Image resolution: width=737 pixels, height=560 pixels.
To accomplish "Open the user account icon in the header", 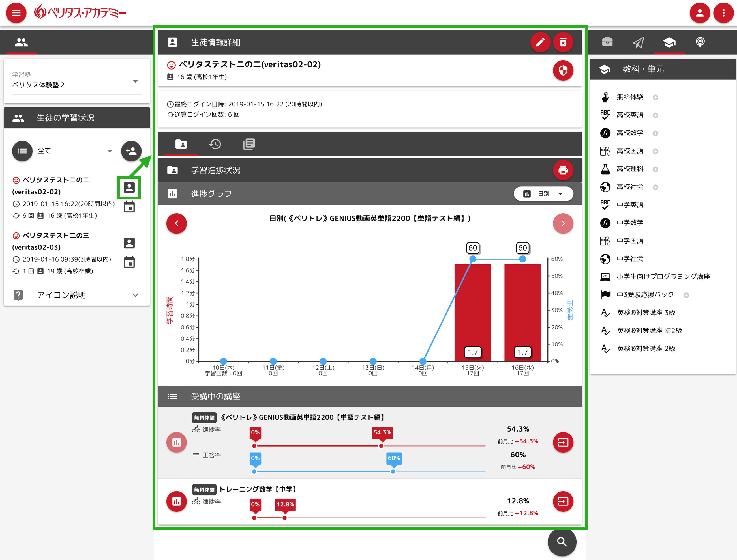I will (699, 13).
